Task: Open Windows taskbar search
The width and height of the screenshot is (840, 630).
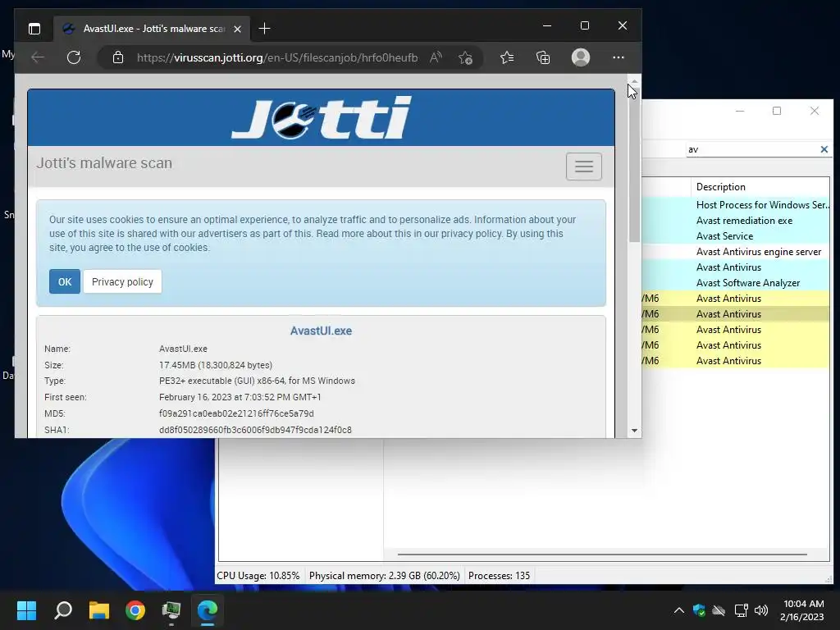Action: 63,610
